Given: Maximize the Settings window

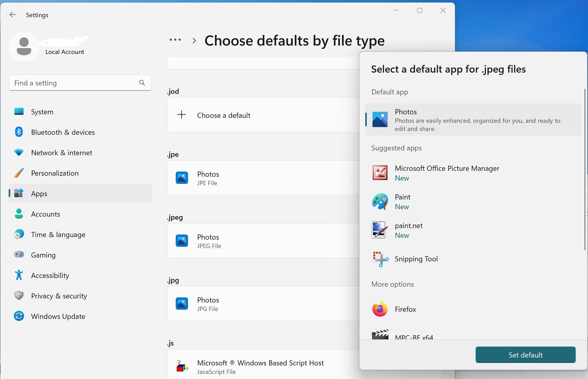Looking at the screenshot, I should coord(419,11).
